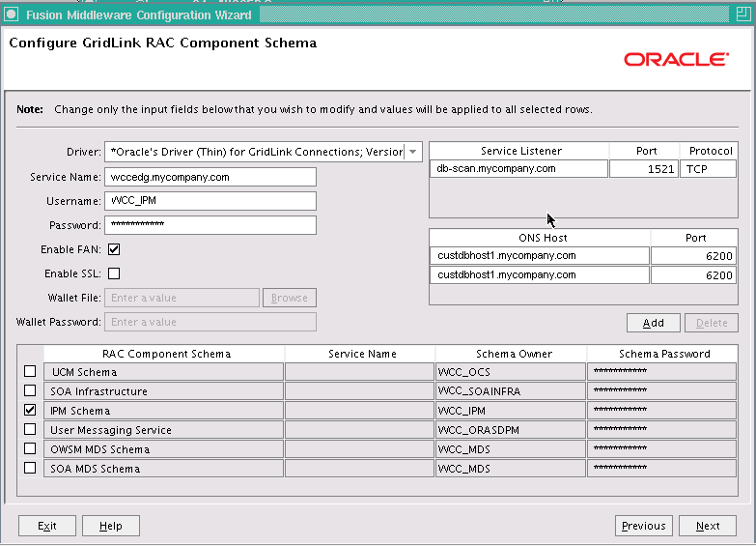Click the WCC_OCS schema owner cell

click(511, 372)
